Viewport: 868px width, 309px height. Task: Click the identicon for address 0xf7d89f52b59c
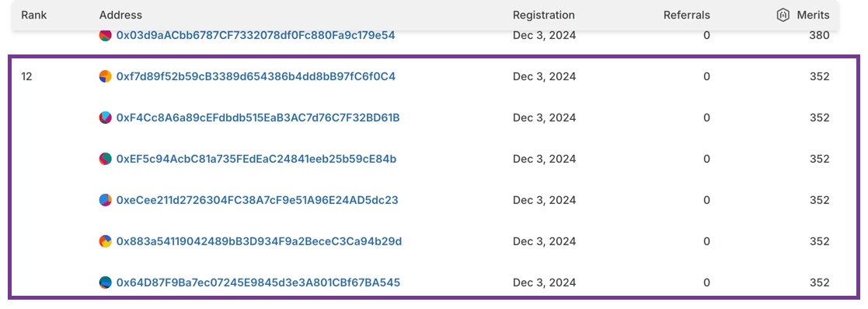pyautogui.click(x=105, y=76)
